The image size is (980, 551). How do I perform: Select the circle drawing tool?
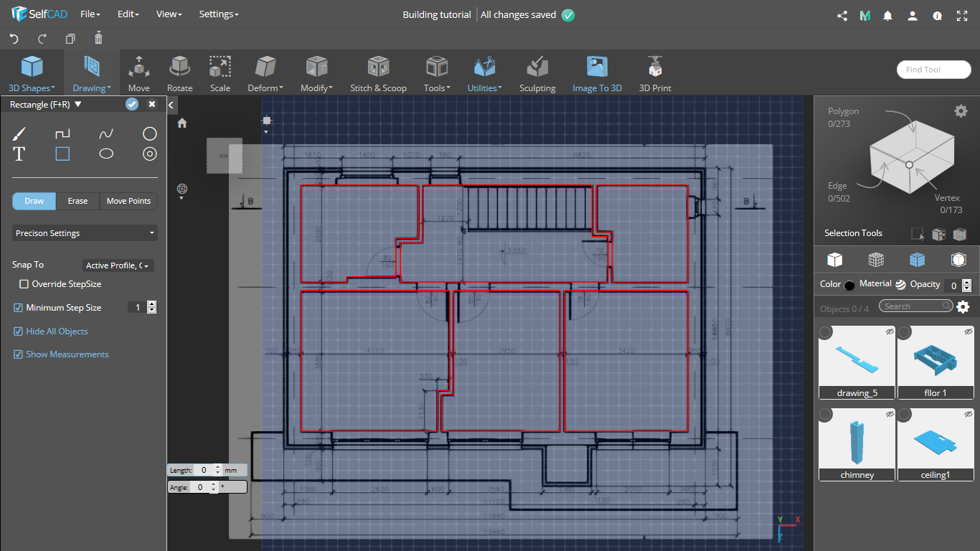click(149, 133)
